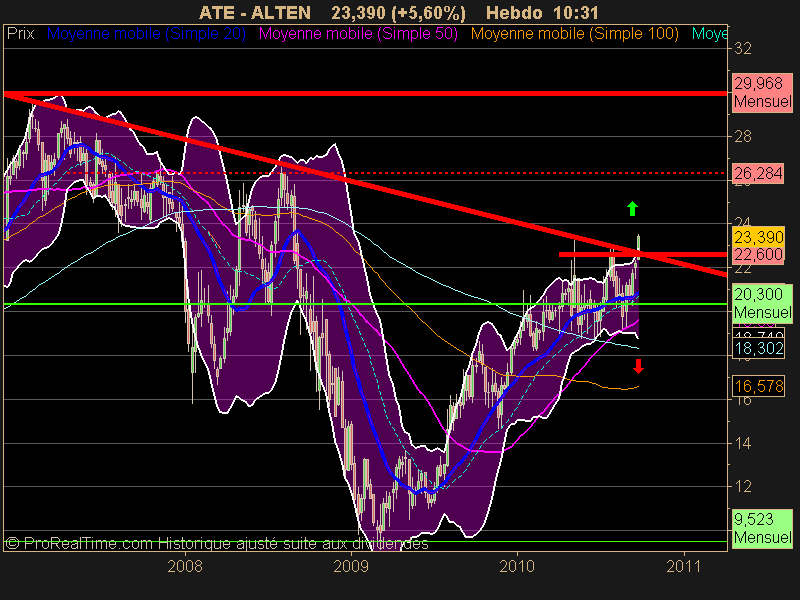Click the green up arrow on the chart
This screenshot has width=800, height=600.
(x=632, y=208)
